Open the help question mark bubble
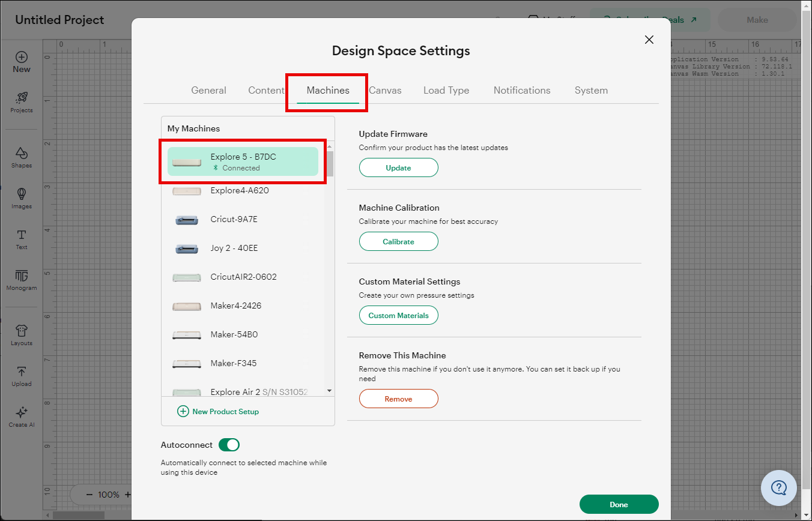The height and width of the screenshot is (521, 812). pos(778,487)
